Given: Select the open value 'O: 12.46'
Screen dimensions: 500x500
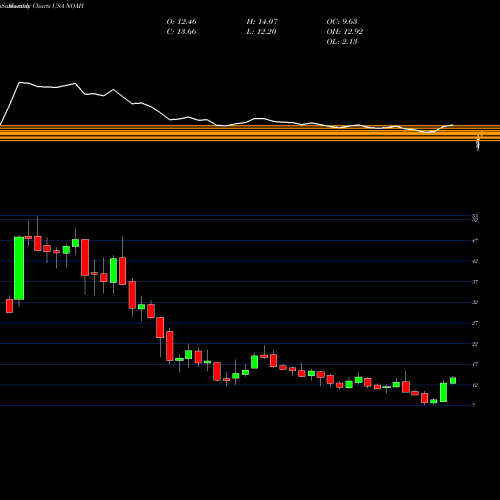Looking at the screenshot, I should (181, 21).
